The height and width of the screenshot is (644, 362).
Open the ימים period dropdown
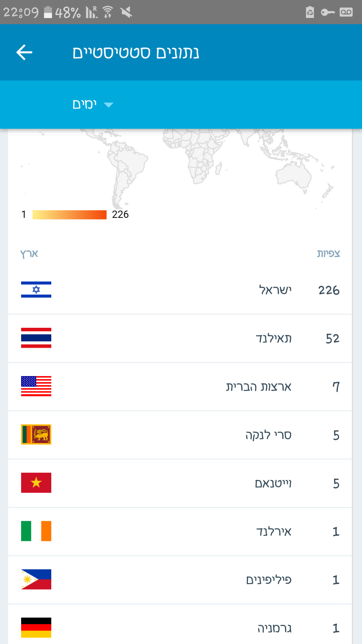click(x=92, y=104)
